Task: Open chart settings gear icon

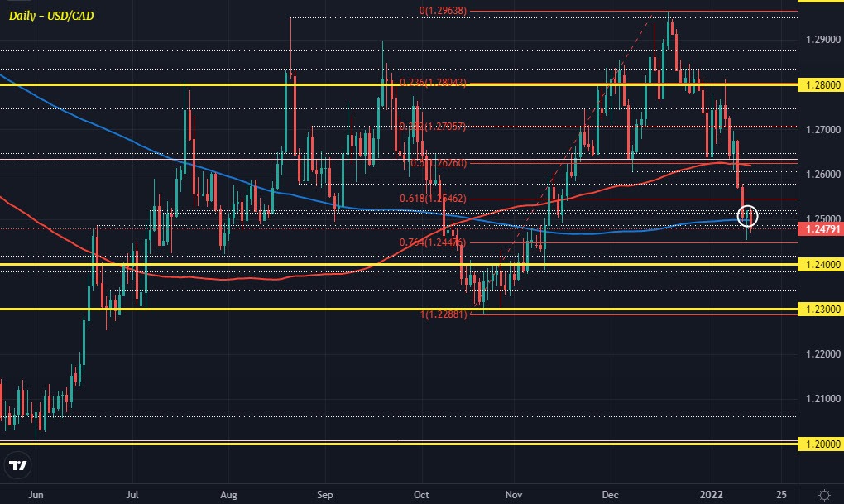Action: pyautogui.click(x=824, y=494)
